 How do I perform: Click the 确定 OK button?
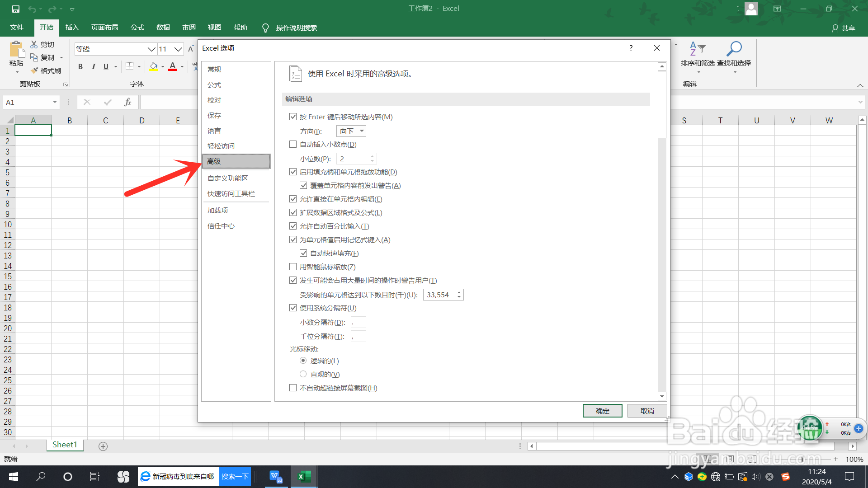(x=602, y=411)
